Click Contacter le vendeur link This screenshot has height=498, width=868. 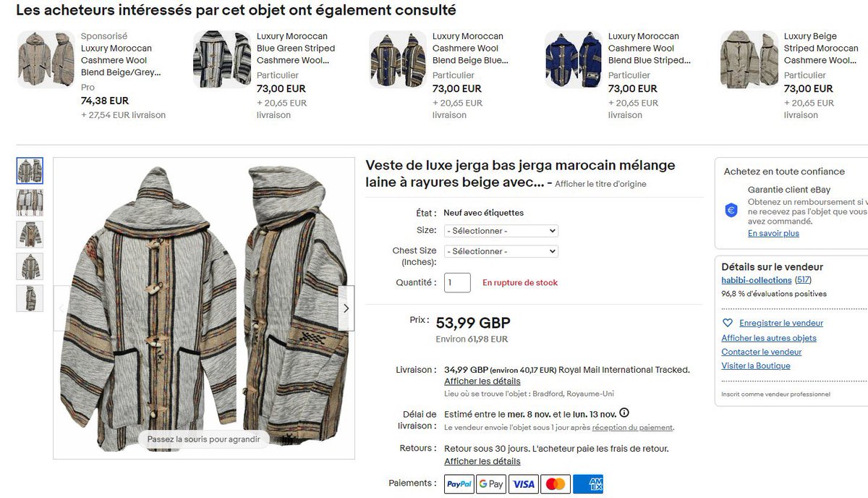point(762,352)
